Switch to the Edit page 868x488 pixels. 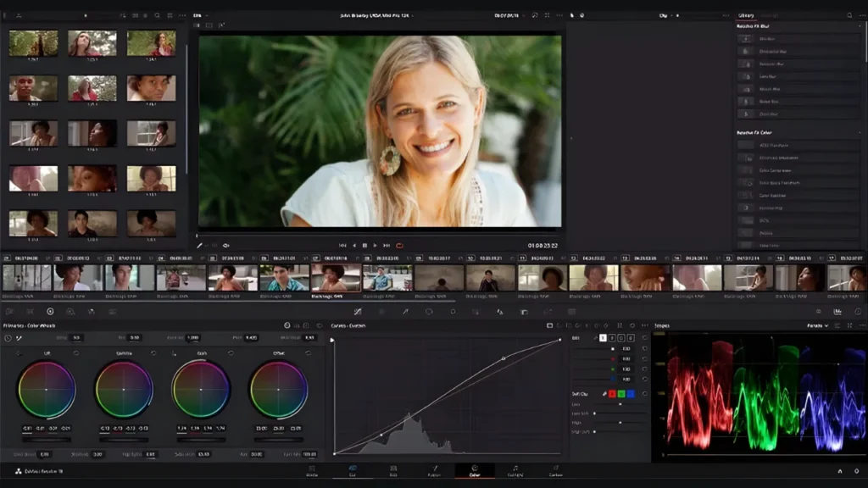coord(394,474)
